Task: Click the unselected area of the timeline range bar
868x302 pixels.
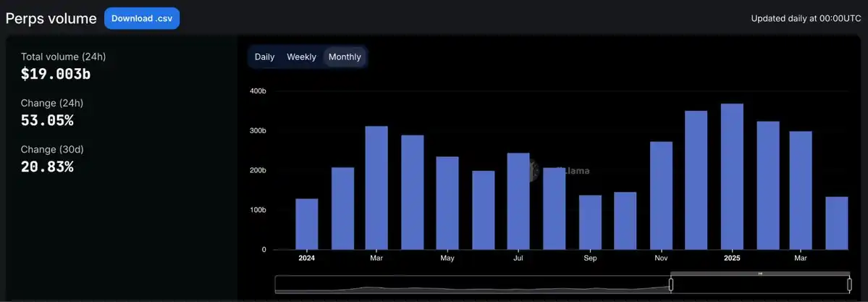Action: point(471,285)
